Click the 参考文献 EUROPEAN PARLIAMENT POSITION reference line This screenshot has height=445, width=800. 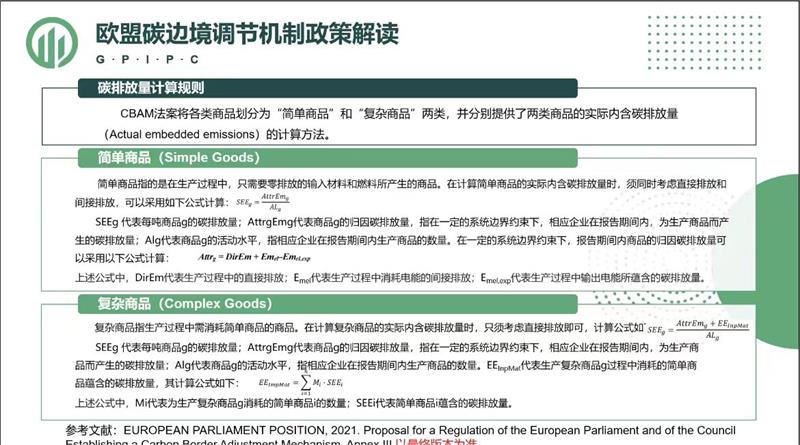tap(401, 430)
